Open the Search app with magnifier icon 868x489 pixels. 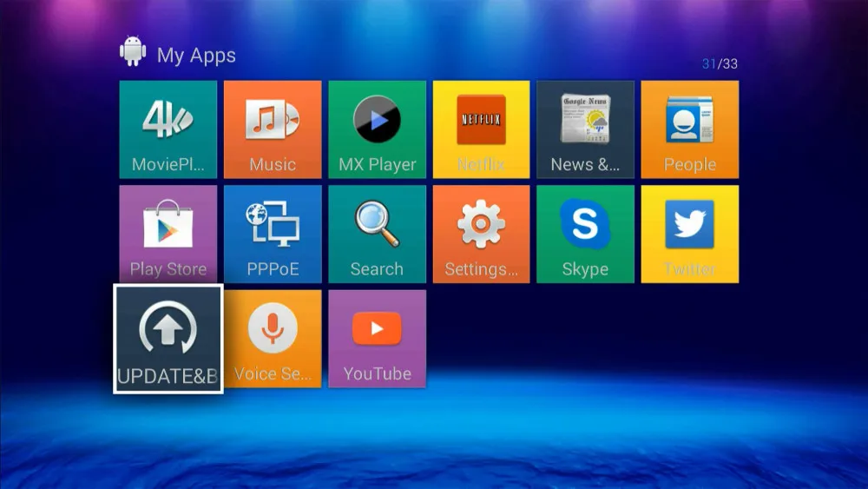click(x=377, y=235)
